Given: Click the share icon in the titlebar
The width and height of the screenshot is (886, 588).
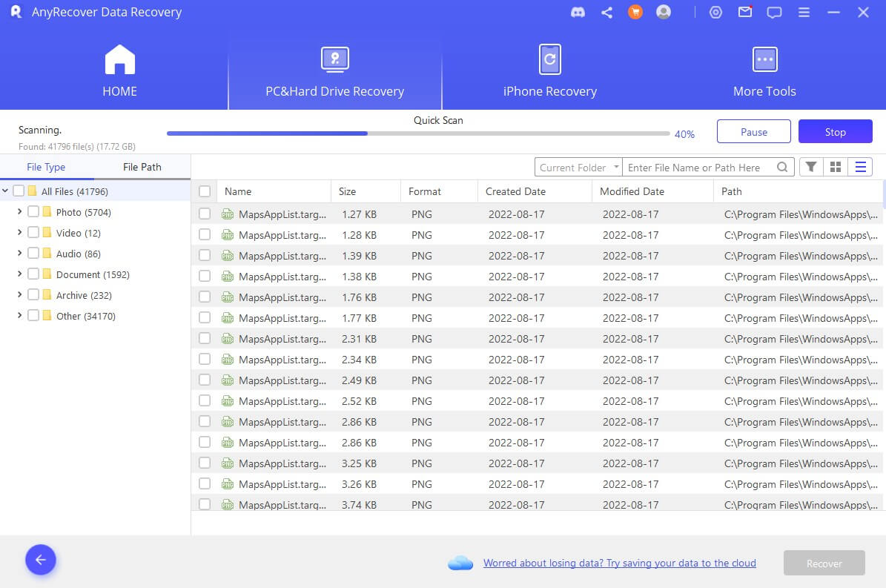Looking at the screenshot, I should [x=606, y=12].
